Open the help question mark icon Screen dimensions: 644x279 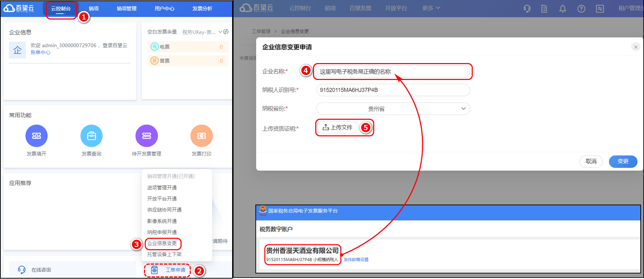pos(581,8)
